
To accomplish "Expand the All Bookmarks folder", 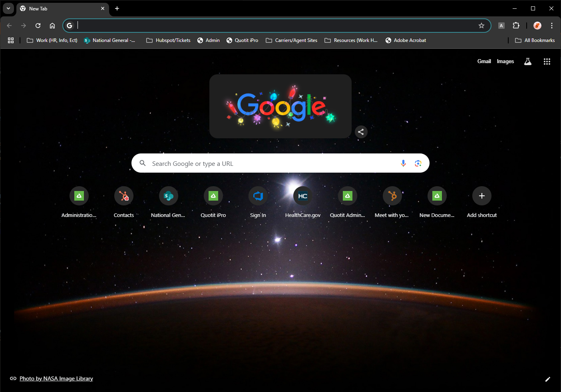I will click(x=535, y=40).
